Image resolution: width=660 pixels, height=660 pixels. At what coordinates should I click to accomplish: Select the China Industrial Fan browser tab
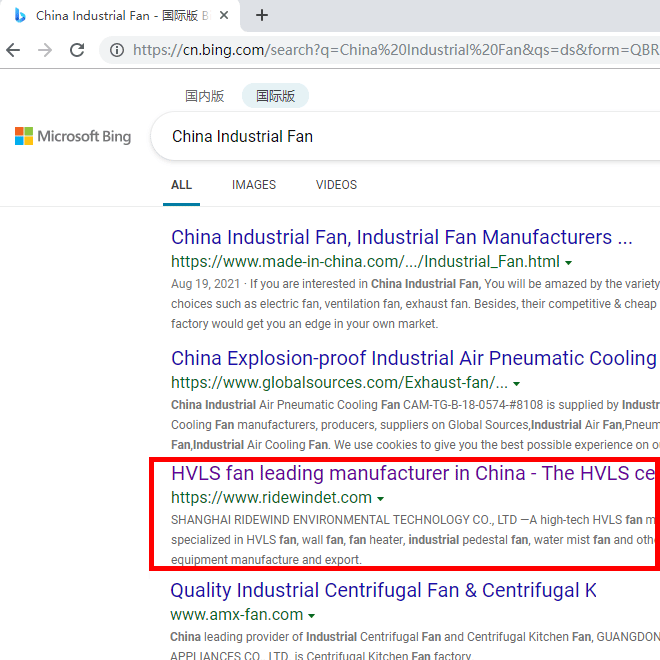coord(120,16)
